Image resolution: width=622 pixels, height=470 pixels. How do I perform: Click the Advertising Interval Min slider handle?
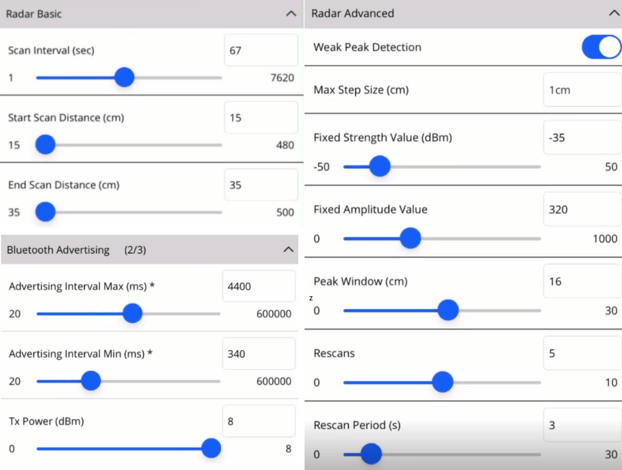point(91,381)
